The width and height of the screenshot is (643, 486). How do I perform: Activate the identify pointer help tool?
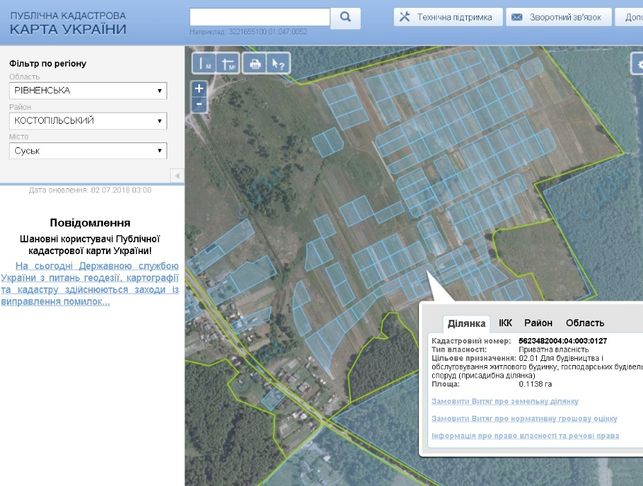point(278,63)
